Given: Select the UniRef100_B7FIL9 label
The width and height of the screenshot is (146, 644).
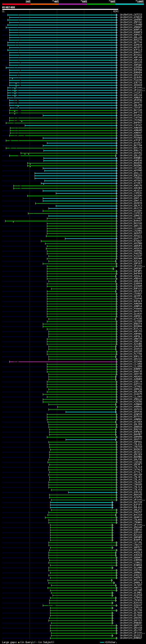Looking at the screenshot, I should point(131,50).
